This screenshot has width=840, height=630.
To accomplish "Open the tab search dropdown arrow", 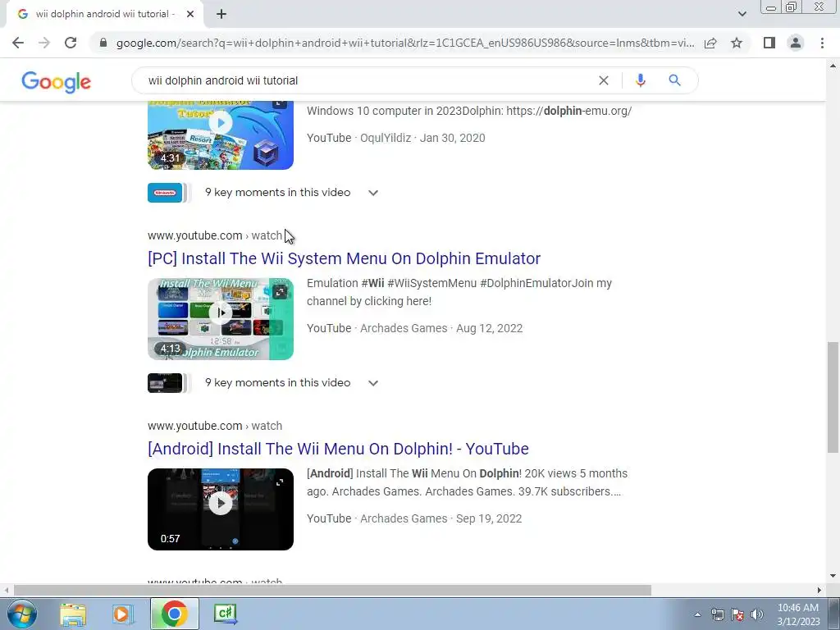I will pos(742,14).
